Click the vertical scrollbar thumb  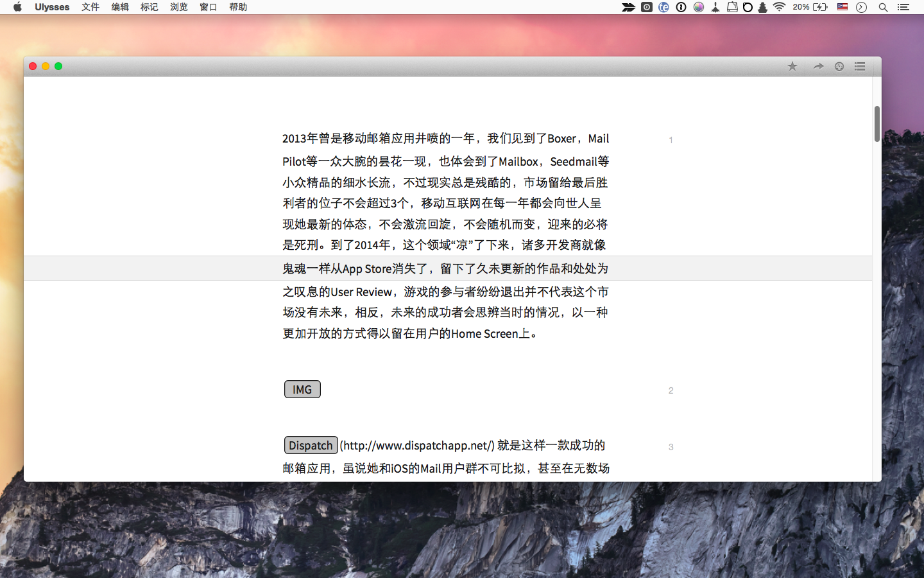click(x=877, y=124)
